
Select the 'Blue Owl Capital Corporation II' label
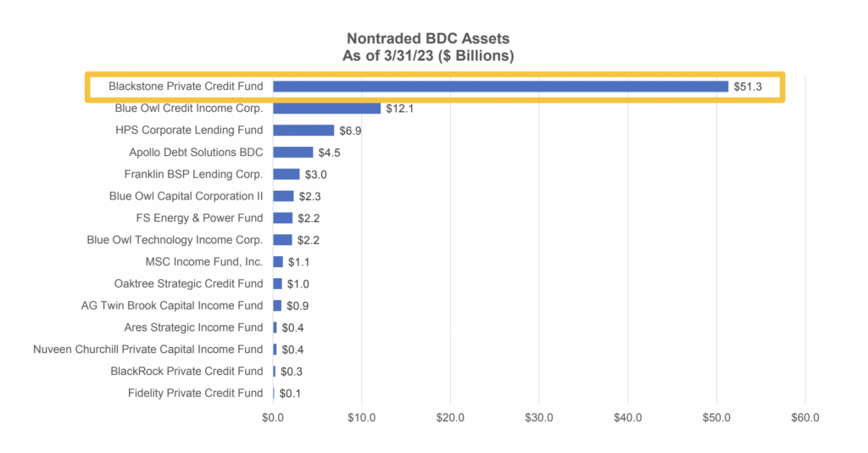click(186, 196)
